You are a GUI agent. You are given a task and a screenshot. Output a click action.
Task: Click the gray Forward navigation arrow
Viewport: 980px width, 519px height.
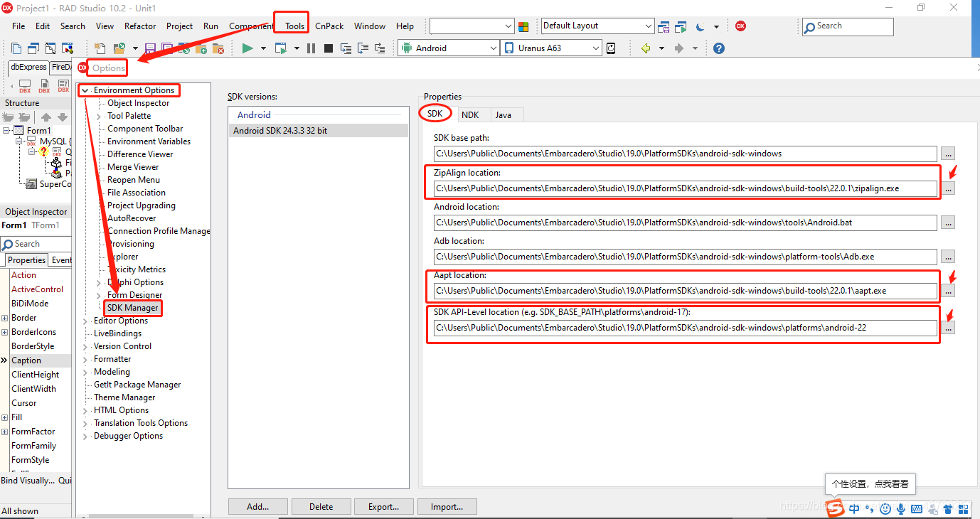679,48
